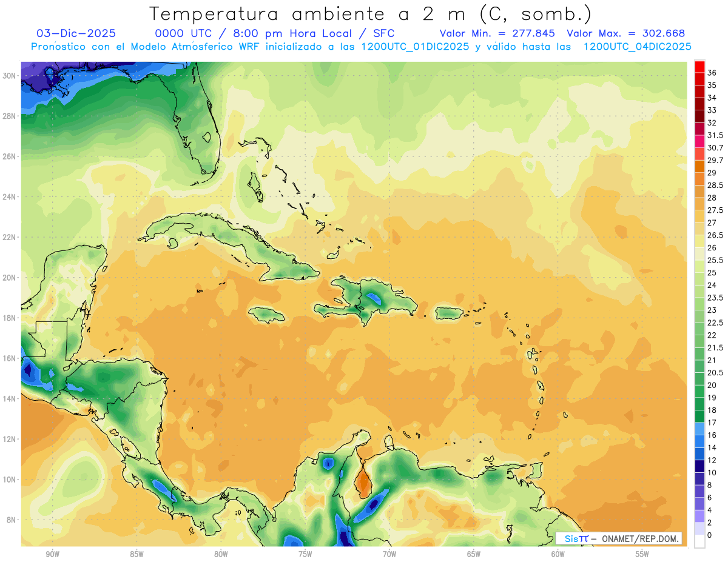
Task: Click the '6' value on the color scale
Action: [710, 497]
